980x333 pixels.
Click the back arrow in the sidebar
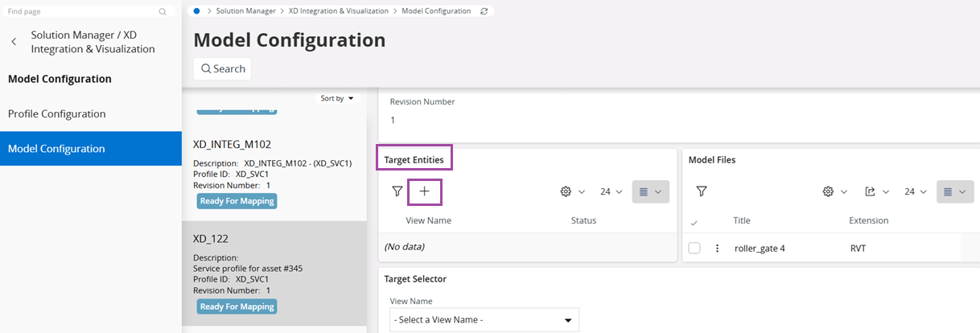14,42
